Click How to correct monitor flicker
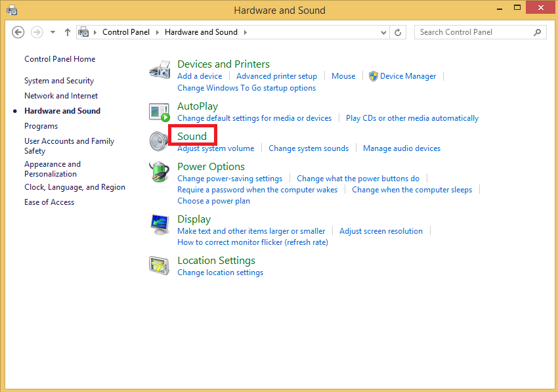 (253, 242)
